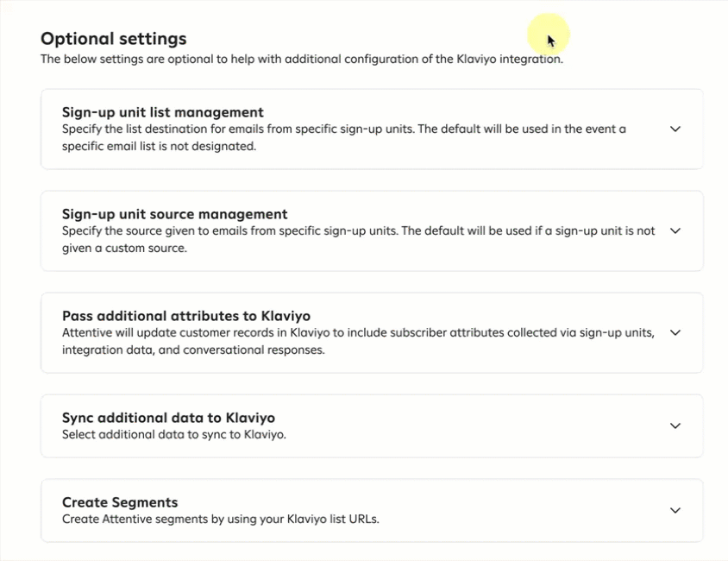
Task: Click the 'integration data, and conversational responses' line
Action: tap(192, 350)
